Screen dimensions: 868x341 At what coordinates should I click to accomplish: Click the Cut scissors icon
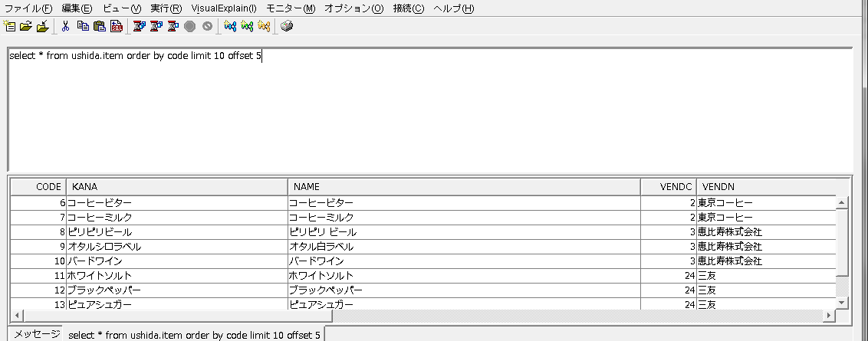click(65, 26)
